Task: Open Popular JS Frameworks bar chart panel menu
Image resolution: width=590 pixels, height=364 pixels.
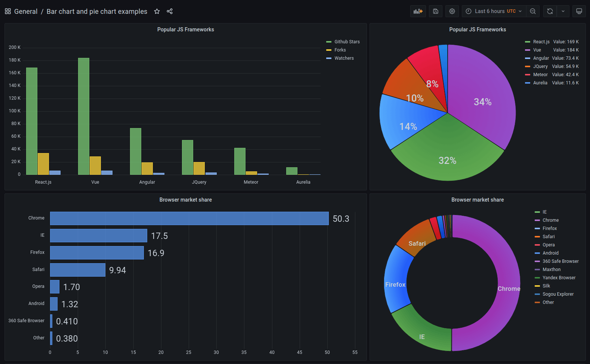Action: (186, 29)
